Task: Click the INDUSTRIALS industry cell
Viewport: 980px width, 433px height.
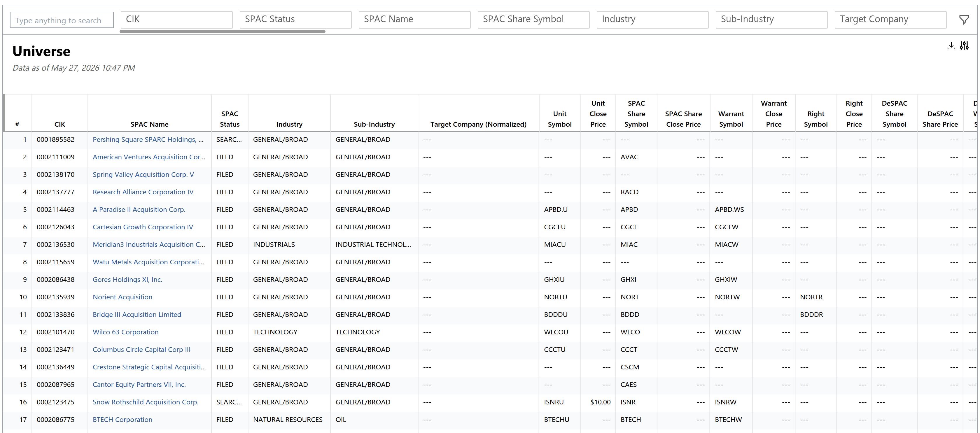Action: [x=274, y=245]
